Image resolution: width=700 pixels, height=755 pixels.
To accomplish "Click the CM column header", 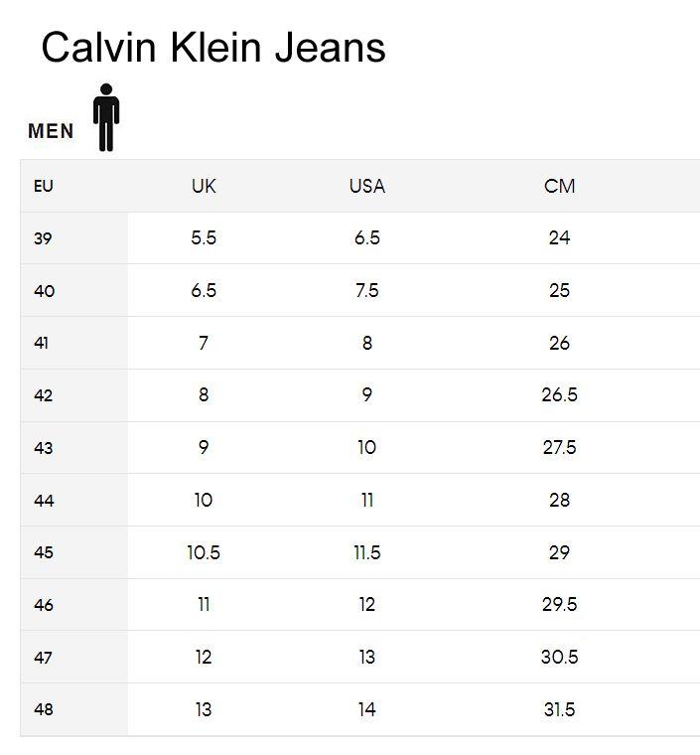I will (x=559, y=186).
